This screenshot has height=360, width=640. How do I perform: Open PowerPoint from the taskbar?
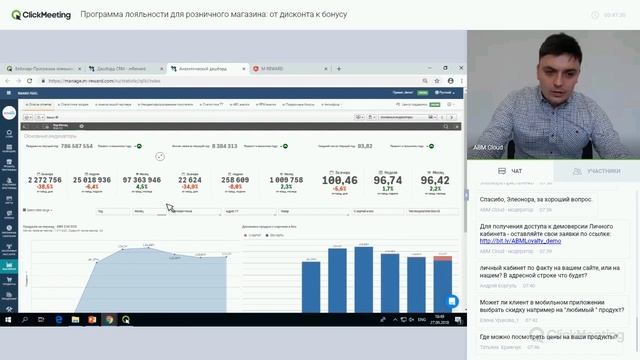point(92,320)
